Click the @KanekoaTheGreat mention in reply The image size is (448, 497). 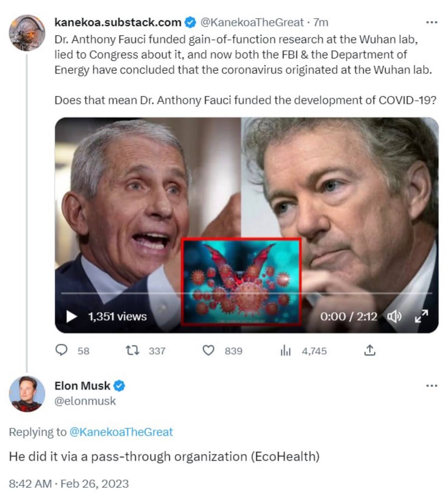tap(121, 432)
